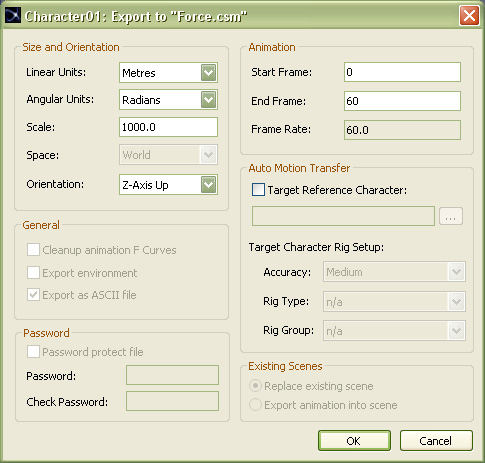Select Replace existing scene radio button
This screenshot has width=485, height=463.
(255, 386)
